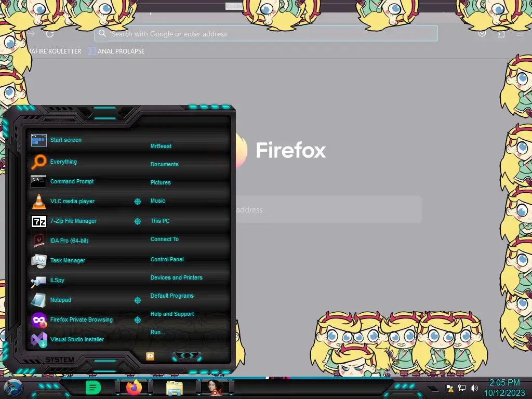This screenshot has height=399, width=532.
Task: Open Control Panel entry
Action: pyautogui.click(x=167, y=260)
